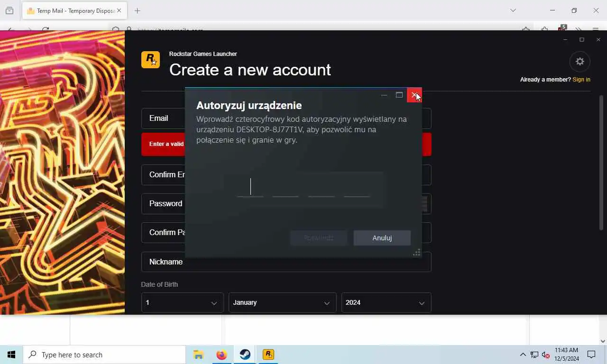
Task: Focus the first authorization code digit field
Action: (250, 188)
